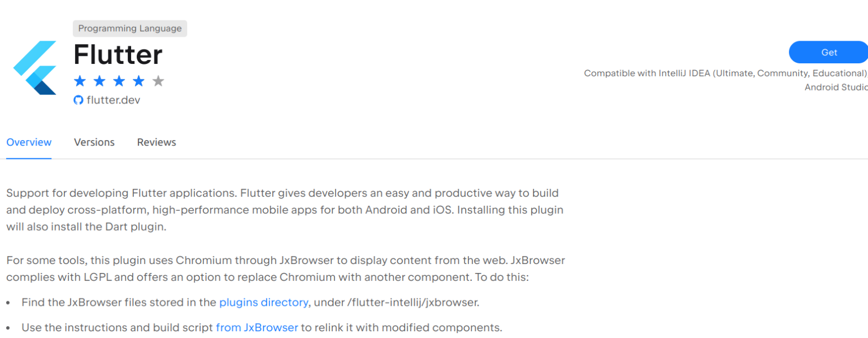Click the second blue star
The height and width of the screenshot is (338, 868).
(x=99, y=81)
